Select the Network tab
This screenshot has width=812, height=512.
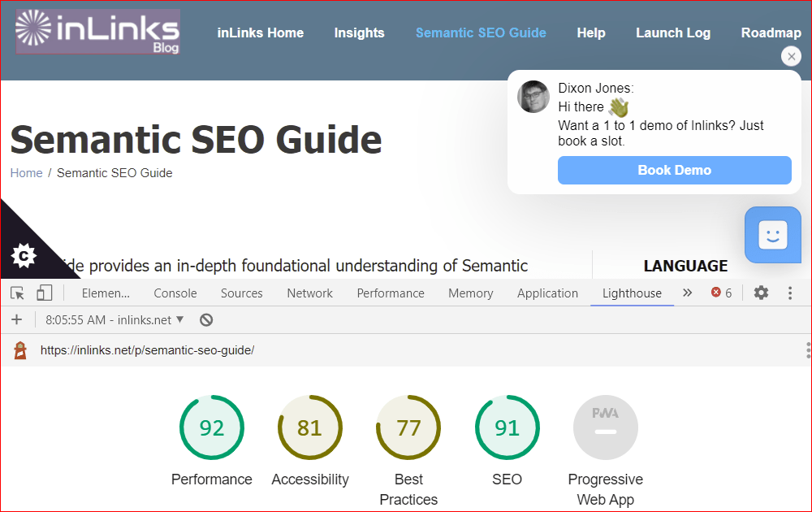[x=309, y=293]
